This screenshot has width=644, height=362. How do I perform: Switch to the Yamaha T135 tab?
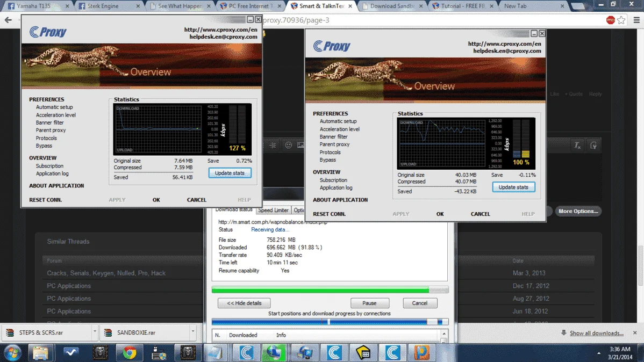pyautogui.click(x=38, y=6)
